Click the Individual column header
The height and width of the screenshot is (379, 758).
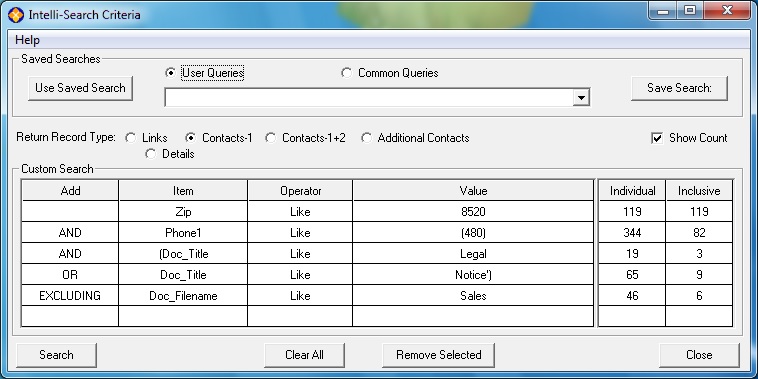tap(632, 190)
